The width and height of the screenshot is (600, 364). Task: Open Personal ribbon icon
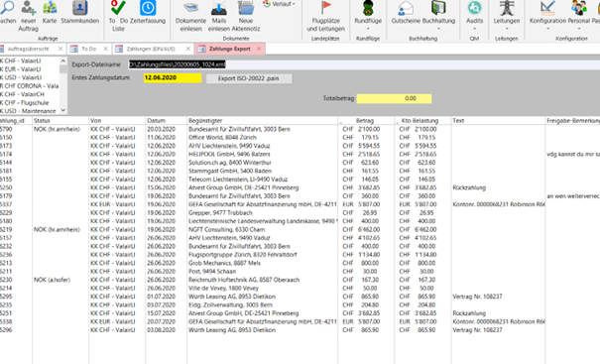pyautogui.click(x=578, y=16)
